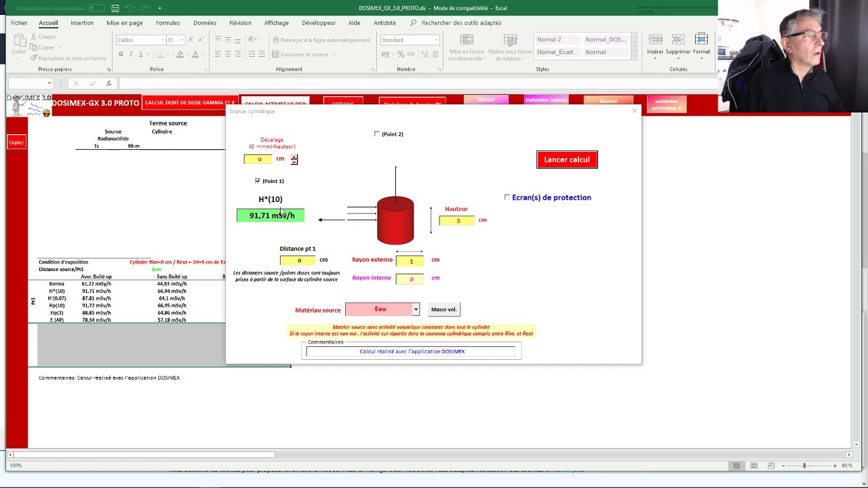
Task: Click the Save icon in the title bar
Action: [115, 8]
